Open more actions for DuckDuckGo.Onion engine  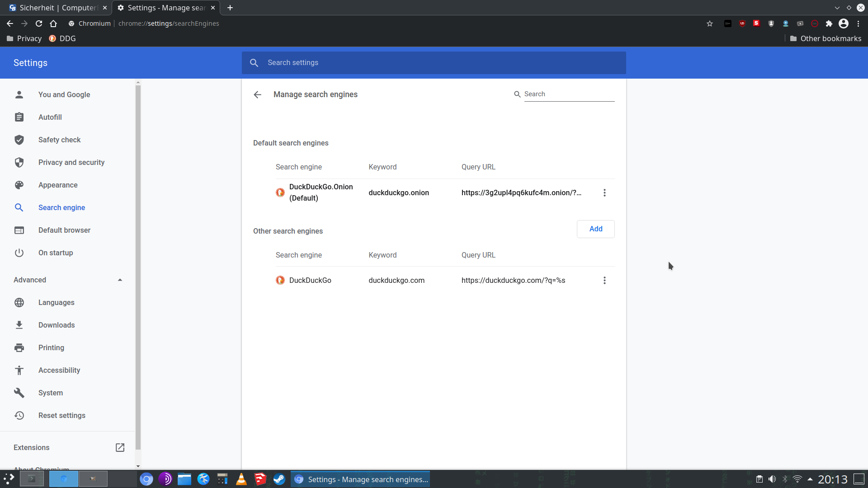(604, 193)
